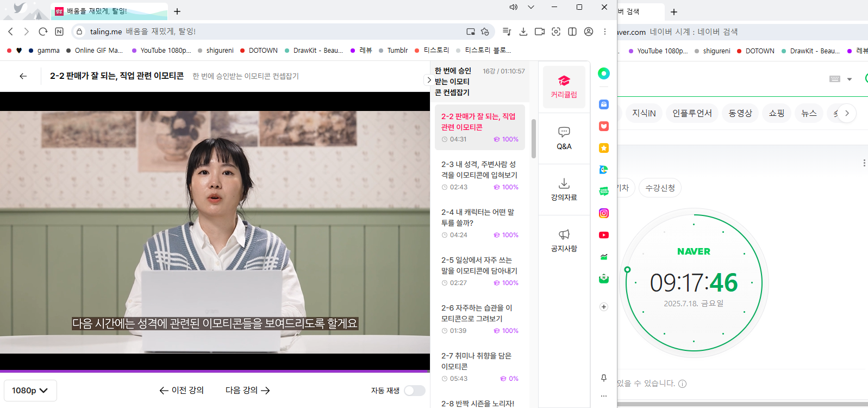Screen dimensions: 868x408
Task: Toggle the 자동 재생 autoplay switch
Action: click(415, 391)
